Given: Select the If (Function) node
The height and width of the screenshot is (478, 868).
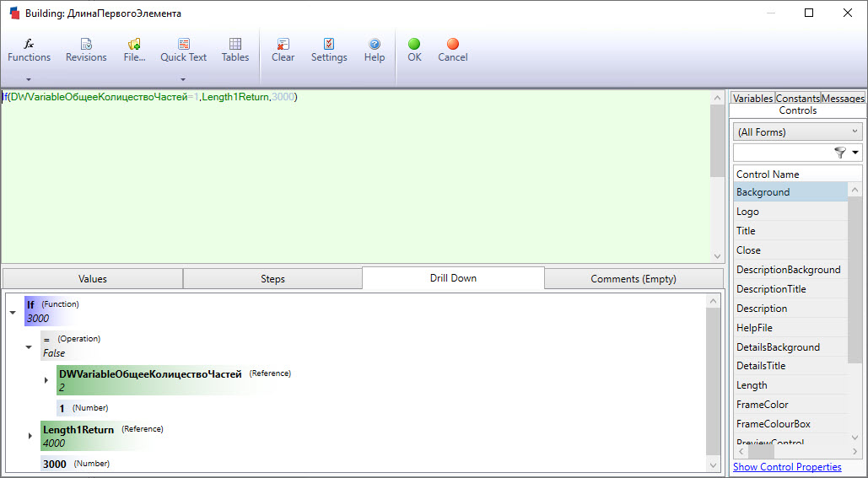Looking at the screenshot, I should [x=52, y=311].
